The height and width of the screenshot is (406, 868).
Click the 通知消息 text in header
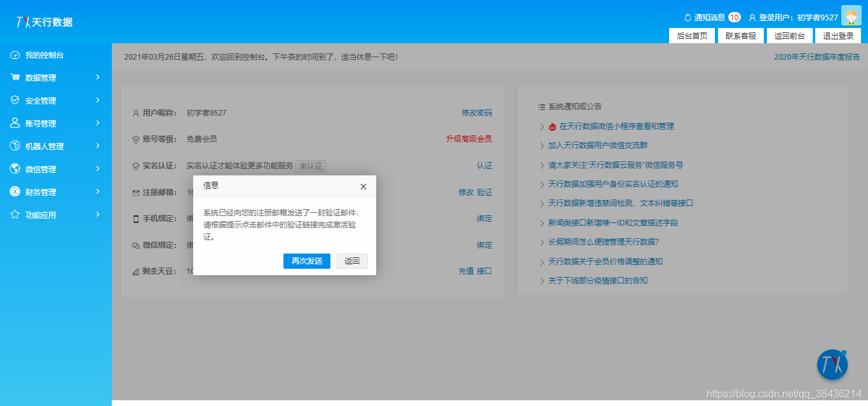710,18
